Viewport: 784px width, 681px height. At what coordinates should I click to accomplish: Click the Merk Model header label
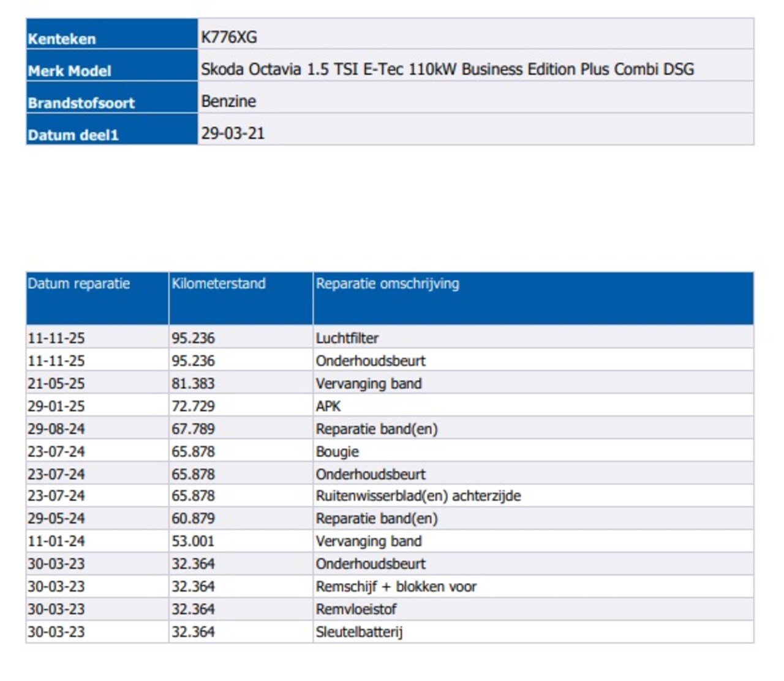(69, 71)
